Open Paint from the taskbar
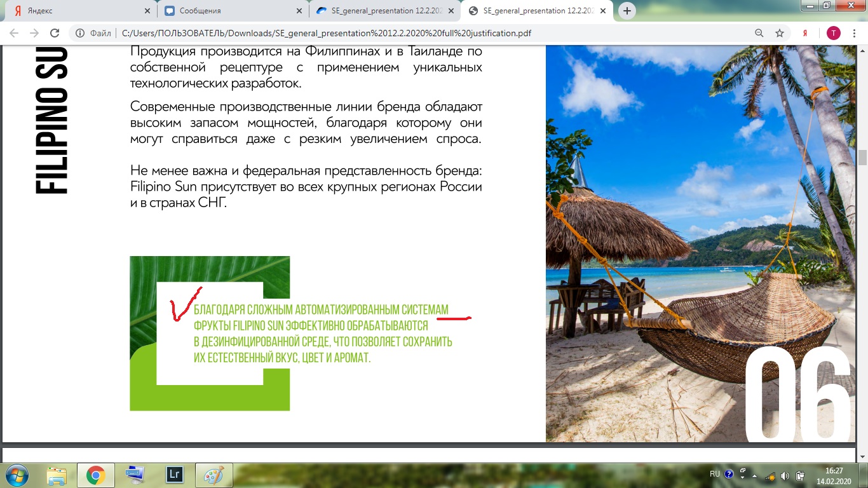This screenshot has height=488, width=868. coord(213,475)
